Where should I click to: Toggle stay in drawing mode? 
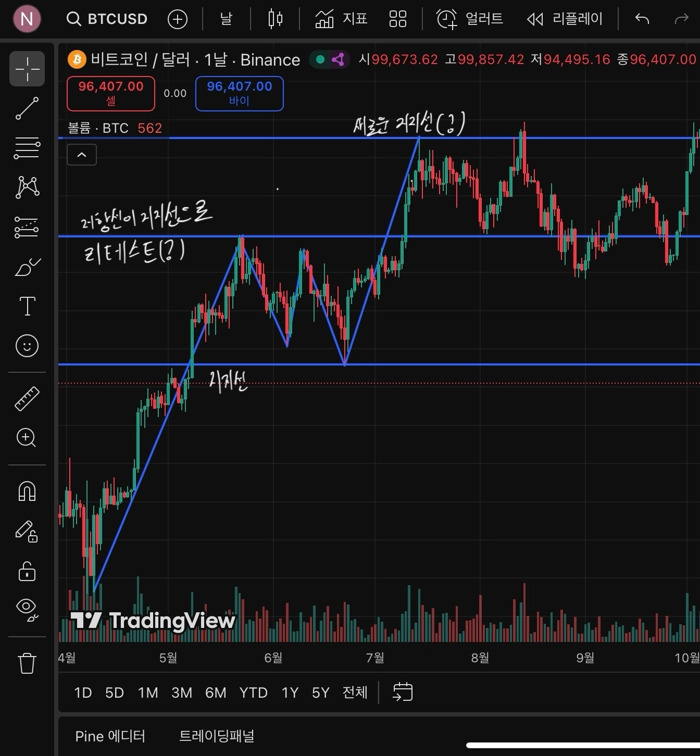pyautogui.click(x=27, y=531)
